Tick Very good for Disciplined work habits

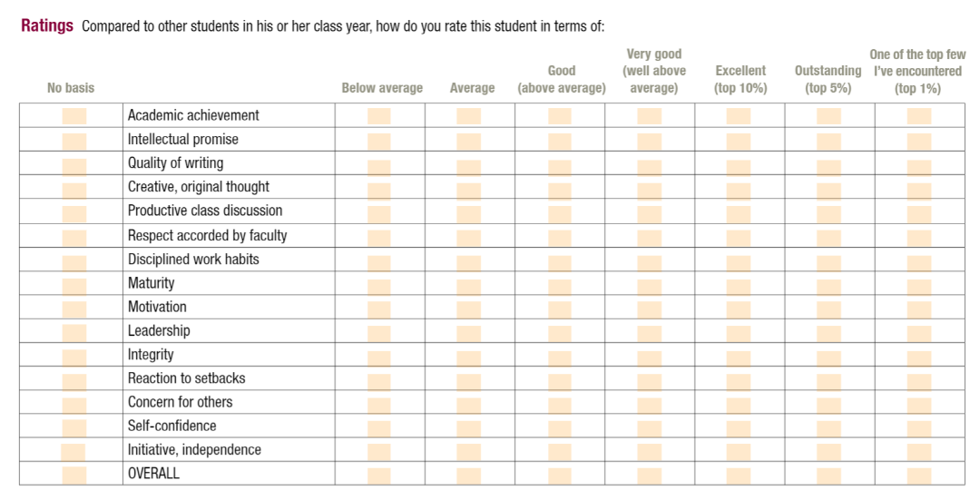pyautogui.click(x=649, y=260)
